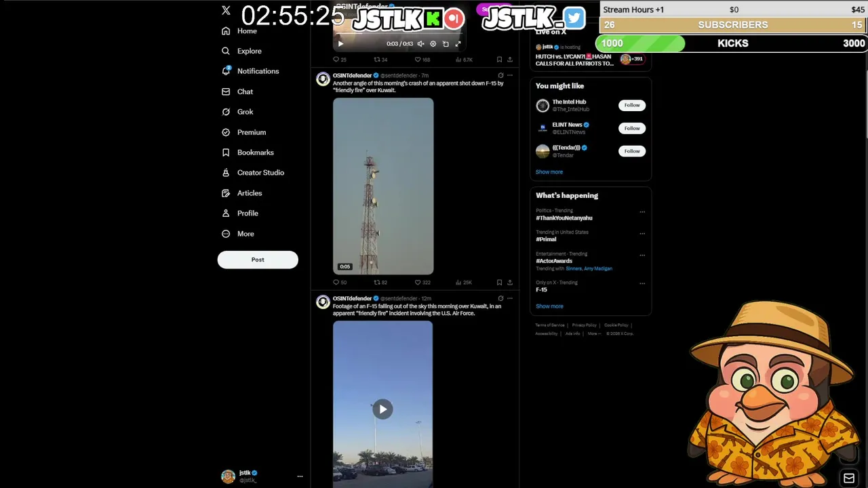The image size is (868, 488).
Task: Open F-15 trending topic
Action: pos(541,289)
